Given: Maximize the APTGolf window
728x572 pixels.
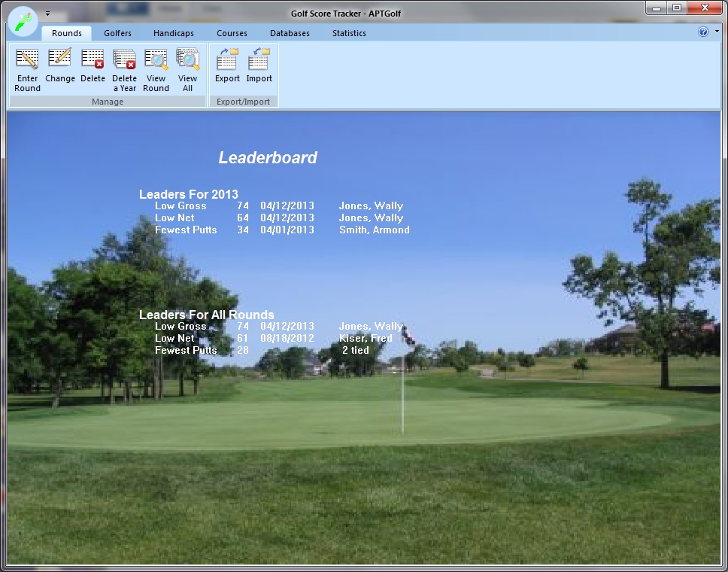Looking at the screenshot, I should (x=676, y=8).
